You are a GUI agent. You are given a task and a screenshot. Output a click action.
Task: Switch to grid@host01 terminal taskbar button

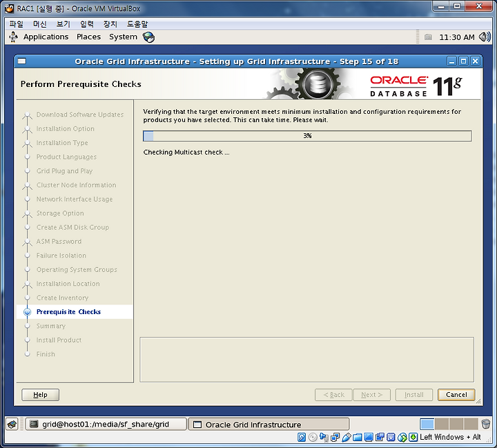coord(106,425)
